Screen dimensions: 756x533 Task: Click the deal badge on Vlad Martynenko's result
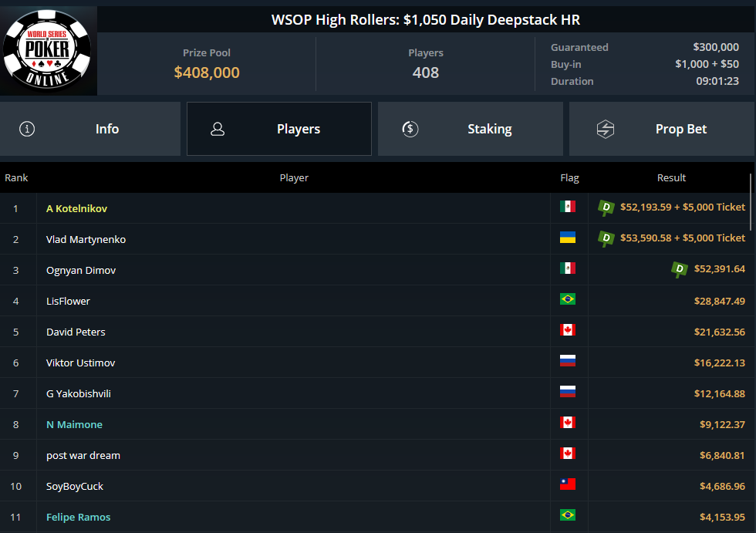(x=606, y=238)
